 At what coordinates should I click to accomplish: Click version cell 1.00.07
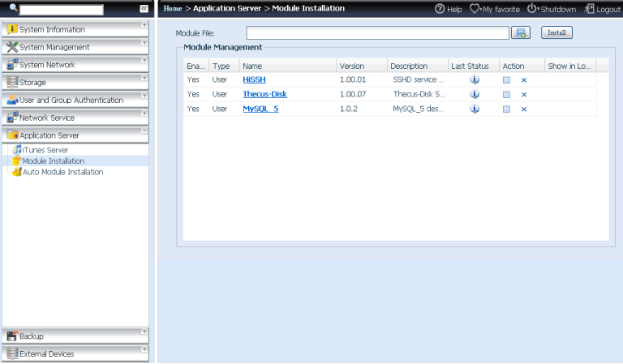click(353, 94)
